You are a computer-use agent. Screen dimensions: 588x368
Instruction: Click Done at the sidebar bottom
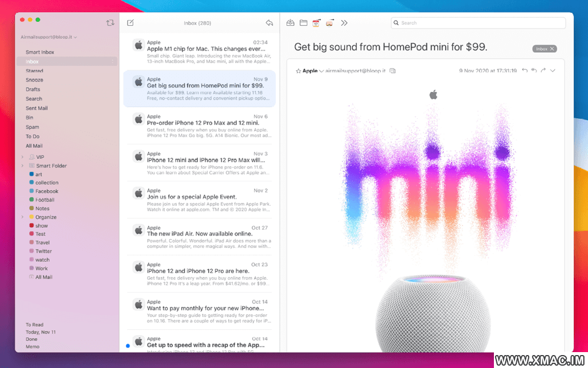click(x=32, y=339)
